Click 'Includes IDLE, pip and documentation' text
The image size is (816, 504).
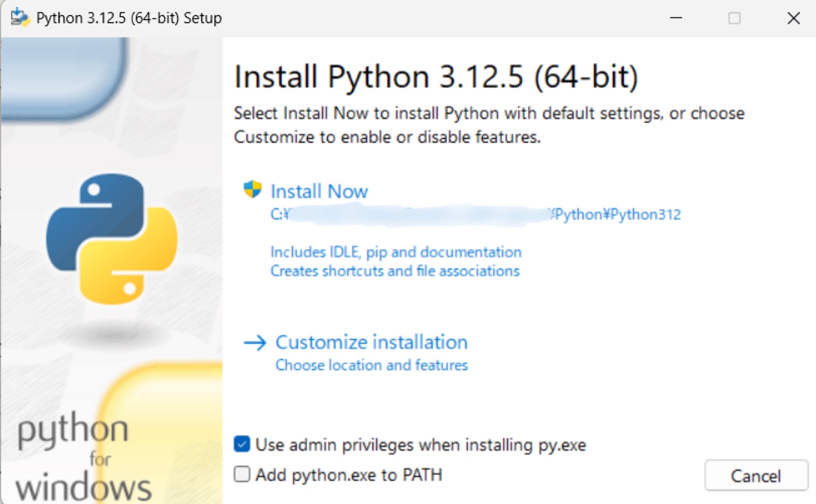(395, 252)
